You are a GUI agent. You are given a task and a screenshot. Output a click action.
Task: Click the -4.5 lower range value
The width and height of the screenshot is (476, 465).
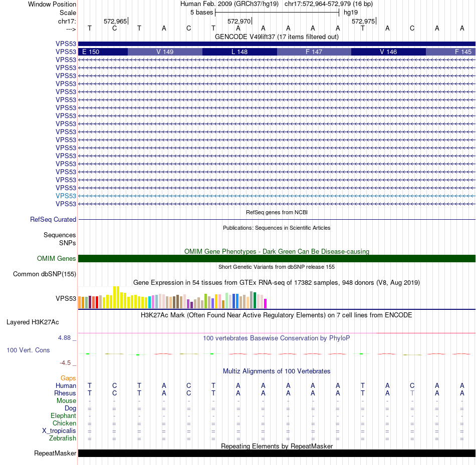[65, 363]
